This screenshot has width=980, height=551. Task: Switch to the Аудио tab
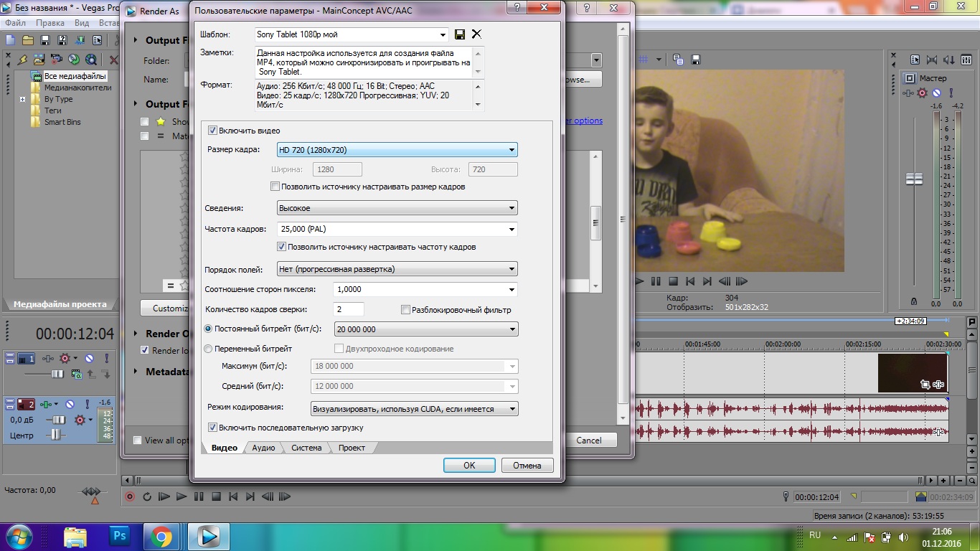[x=263, y=448]
